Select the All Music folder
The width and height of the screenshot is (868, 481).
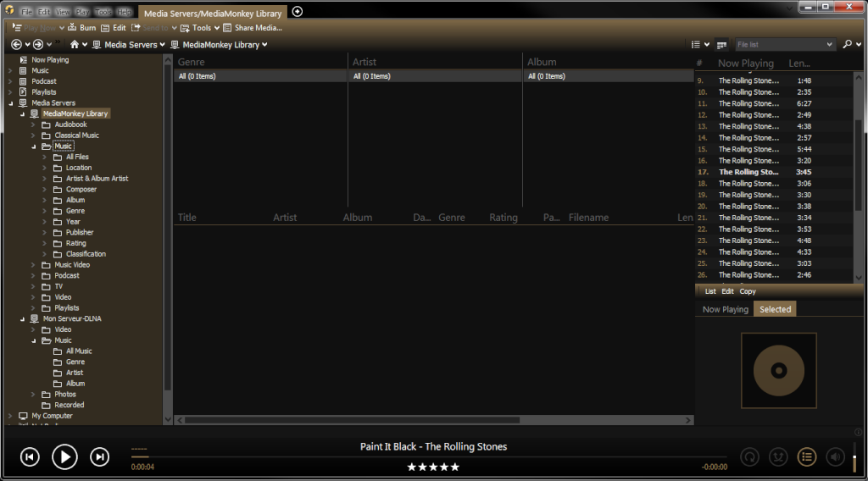[79, 351]
